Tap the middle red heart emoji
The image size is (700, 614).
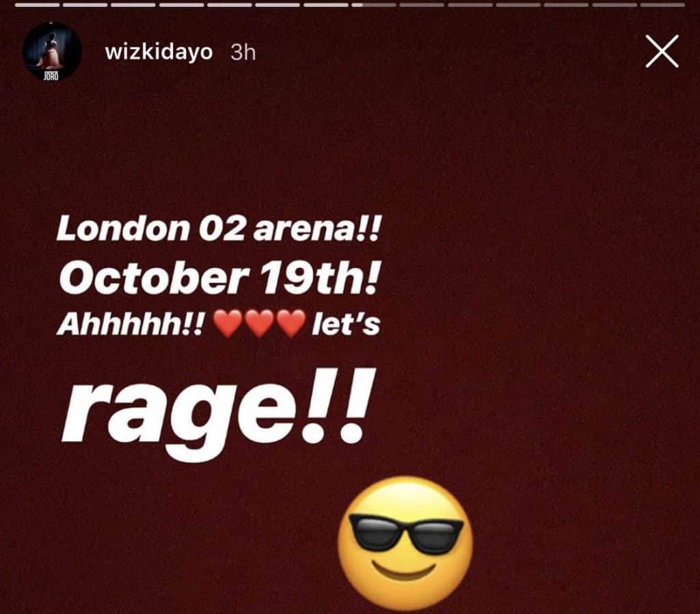(x=259, y=323)
